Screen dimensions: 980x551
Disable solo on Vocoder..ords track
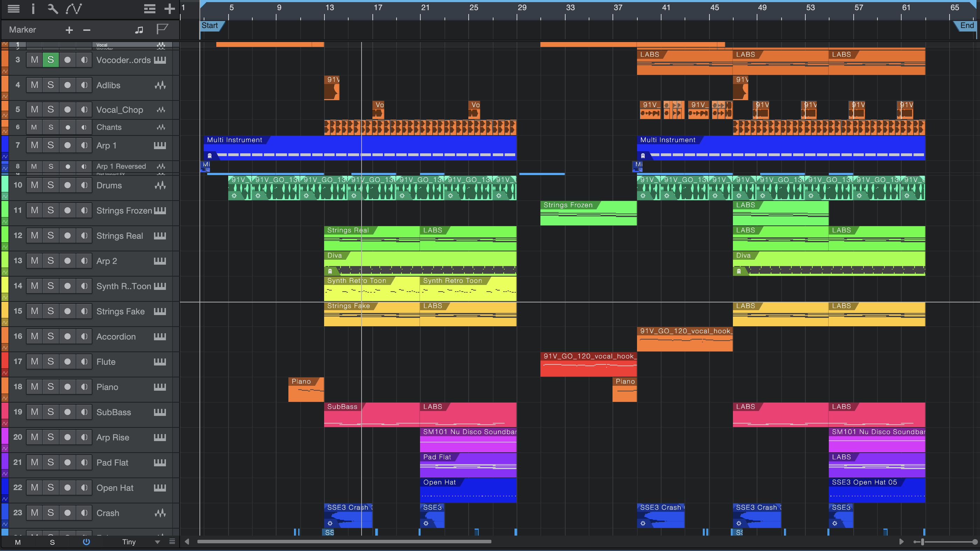51,60
